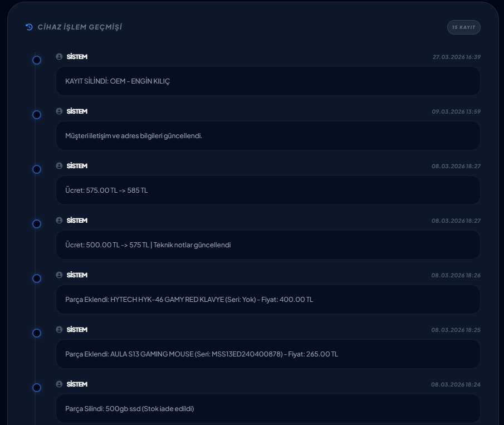
Task: Click the avatar icon beside the Parça Silindi entry
Action: (59, 384)
